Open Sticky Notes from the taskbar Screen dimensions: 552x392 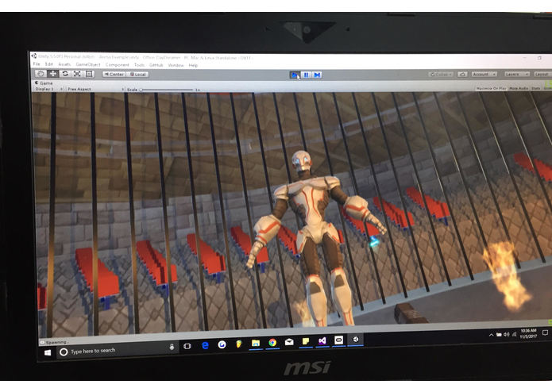pos(306,341)
